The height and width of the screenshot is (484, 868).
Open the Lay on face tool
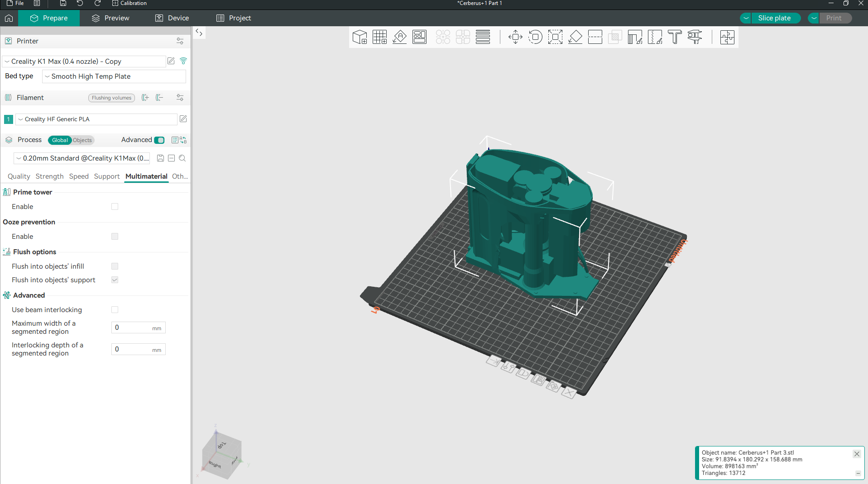pyautogui.click(x=575, y=37)
